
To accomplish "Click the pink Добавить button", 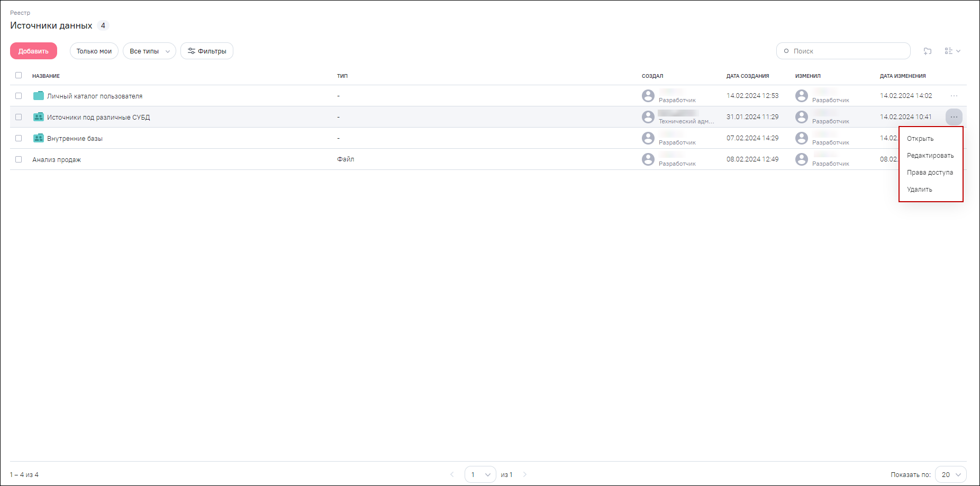I will click(33, 51).
